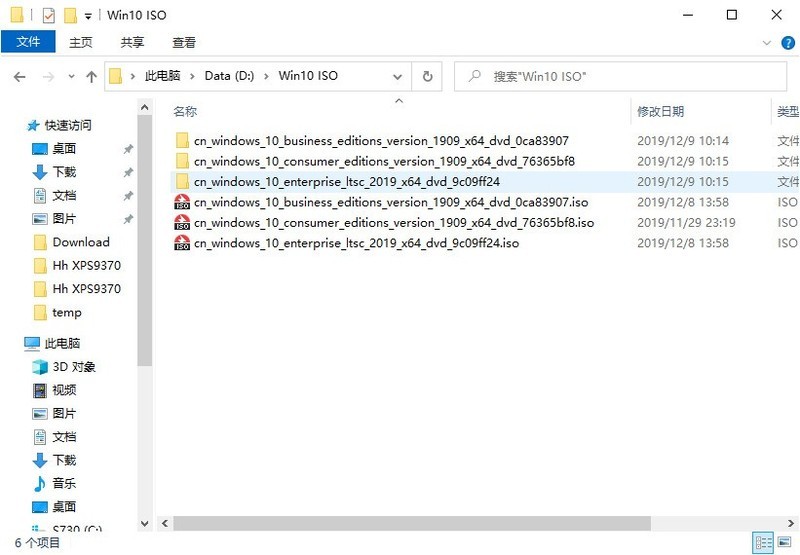This screenshot has width=800, height=555.
Task: Switch to details view icon in status bar
Action: point(763,543)
